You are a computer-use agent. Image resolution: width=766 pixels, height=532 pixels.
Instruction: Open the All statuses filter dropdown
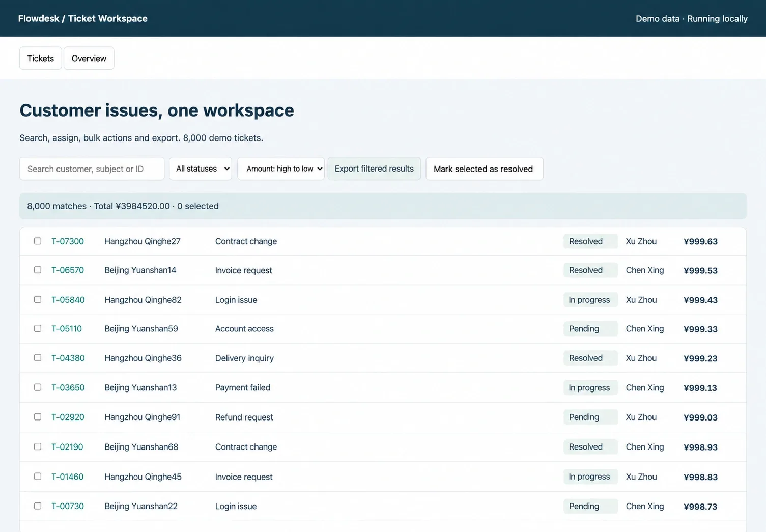tap(201, 169)
